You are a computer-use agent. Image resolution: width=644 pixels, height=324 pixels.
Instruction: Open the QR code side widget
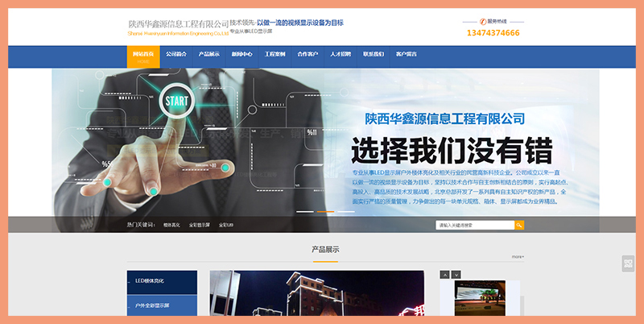(628, 264)
